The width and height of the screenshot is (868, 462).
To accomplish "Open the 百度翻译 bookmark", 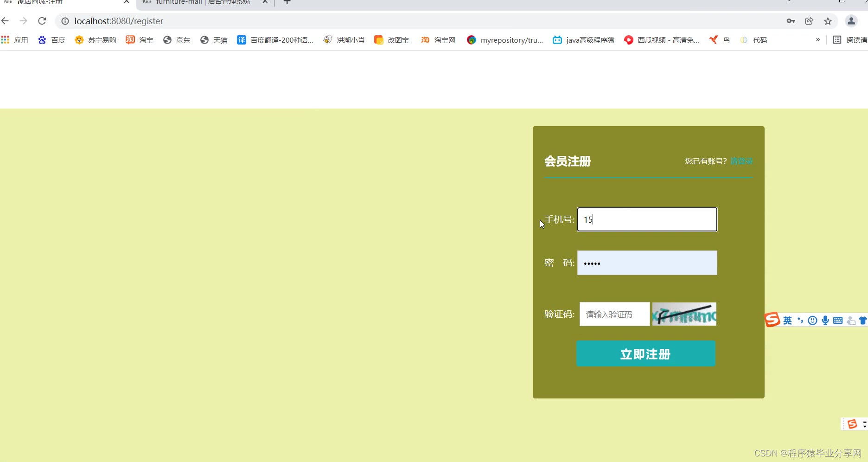I will (275, 40).
